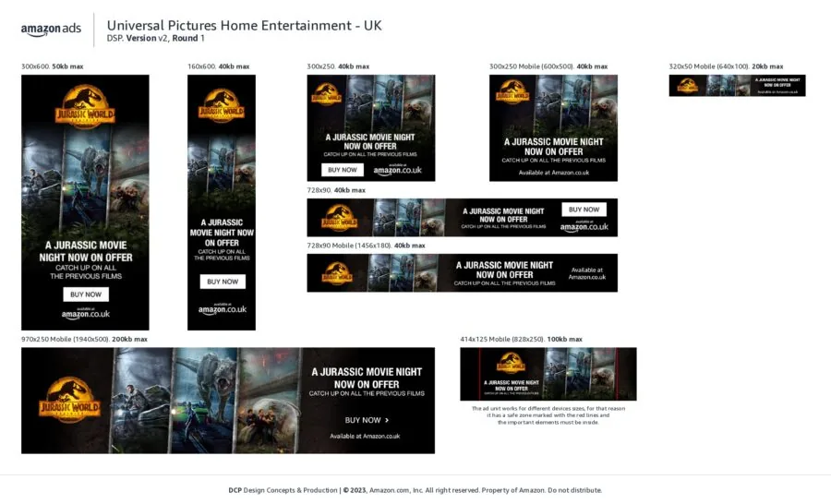Image resolution: width=831 pixels, height=504 pixels.
Task: Click the '160x600. 40kb max' label
Action: point(218,66)
